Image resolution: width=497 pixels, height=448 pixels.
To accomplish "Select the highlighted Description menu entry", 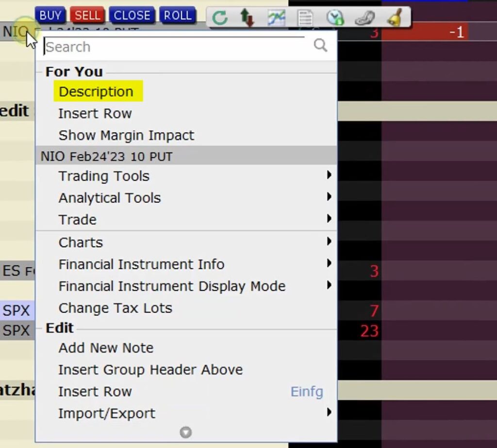I will pyautogui.click(x=96, y=92).
